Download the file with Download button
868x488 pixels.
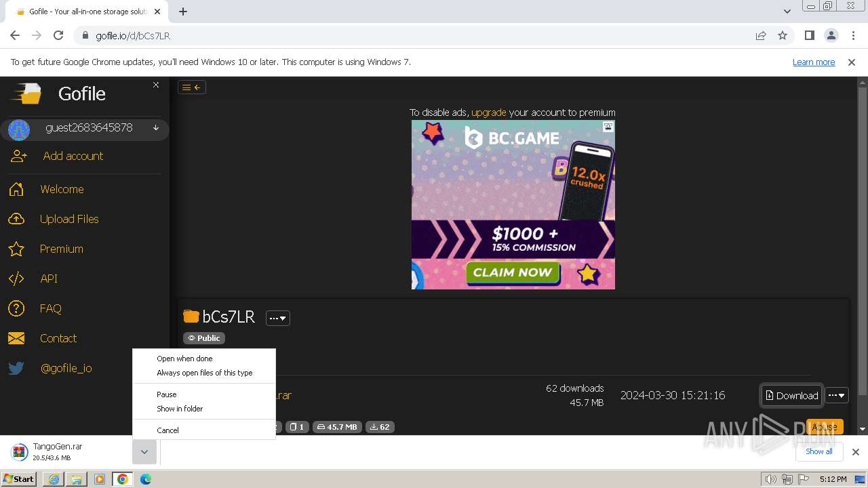[792, 396]
